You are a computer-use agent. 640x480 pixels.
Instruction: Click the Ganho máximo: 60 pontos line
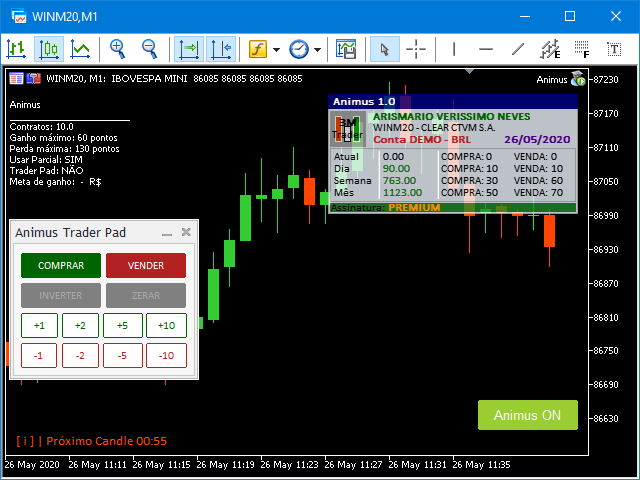point(63,138)
